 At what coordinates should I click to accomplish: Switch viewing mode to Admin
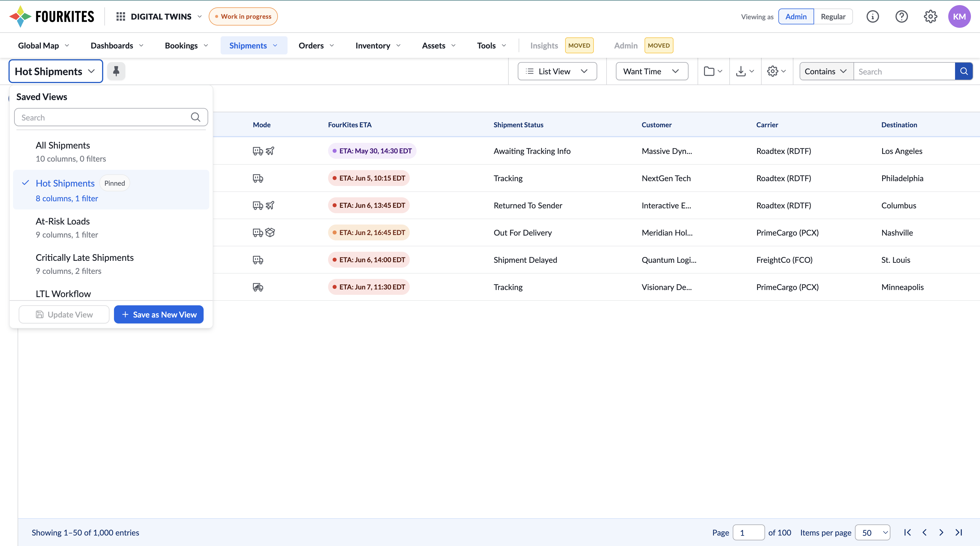click(796, 16)
